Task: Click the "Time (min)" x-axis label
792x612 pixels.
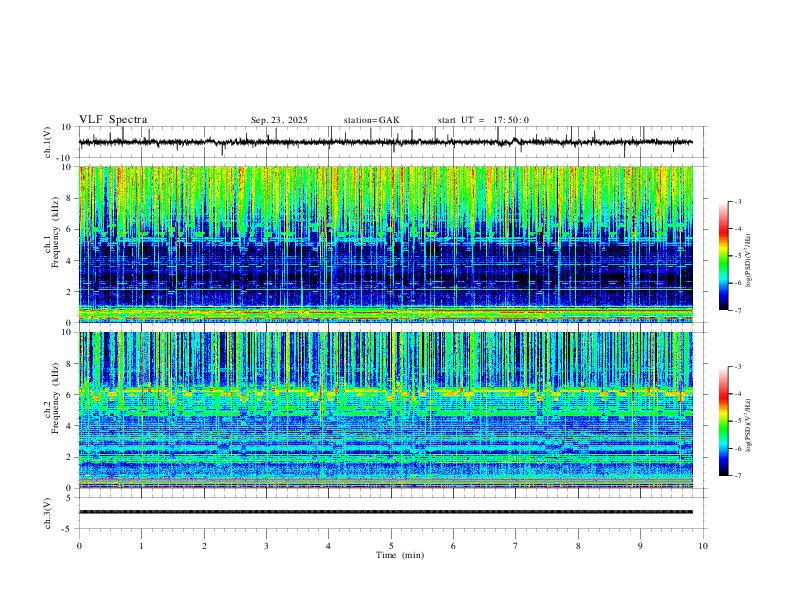Action: pos(400,555)
